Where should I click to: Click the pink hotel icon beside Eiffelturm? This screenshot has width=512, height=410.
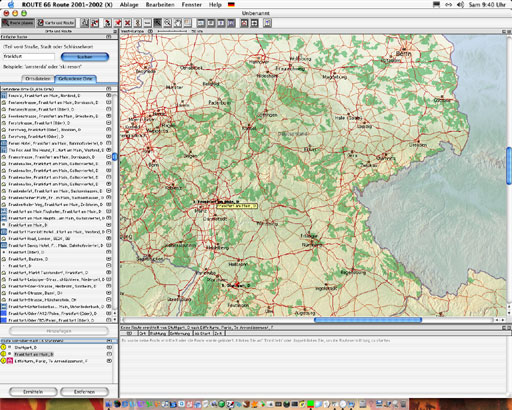(x=10, y=361)
